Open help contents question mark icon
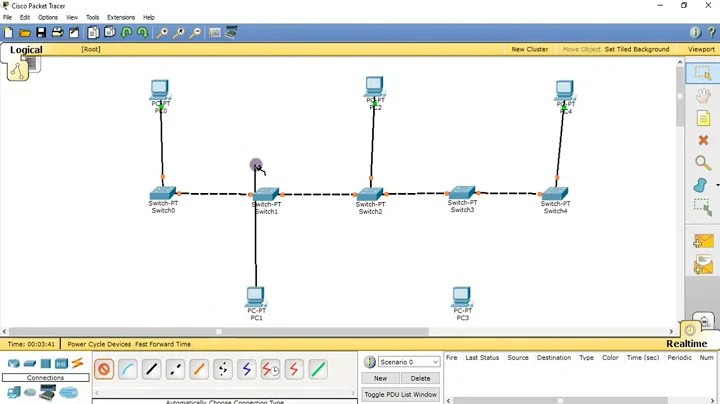This screenshot has width=720, height=404. click(x=712, y=32)
